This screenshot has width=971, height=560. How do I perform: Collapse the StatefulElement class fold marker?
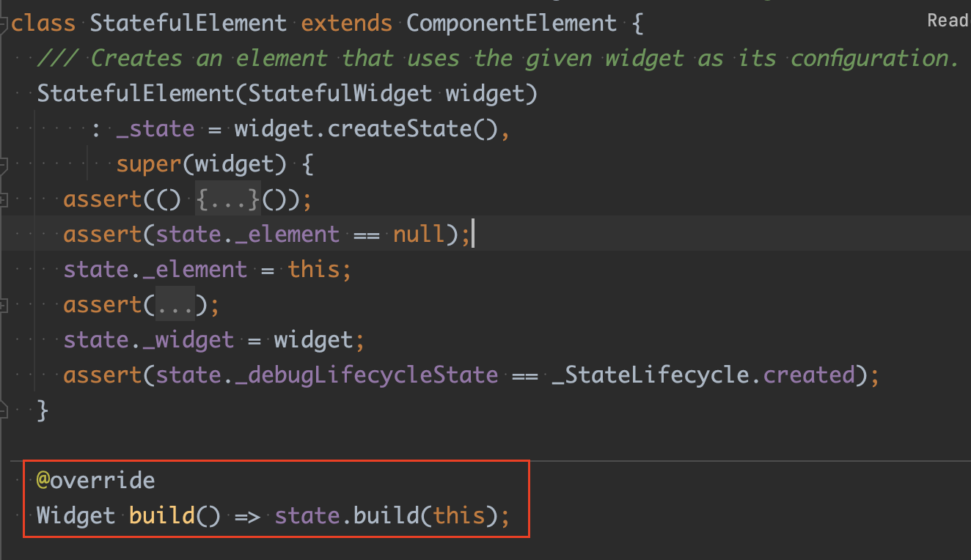[x=3, y=23]
